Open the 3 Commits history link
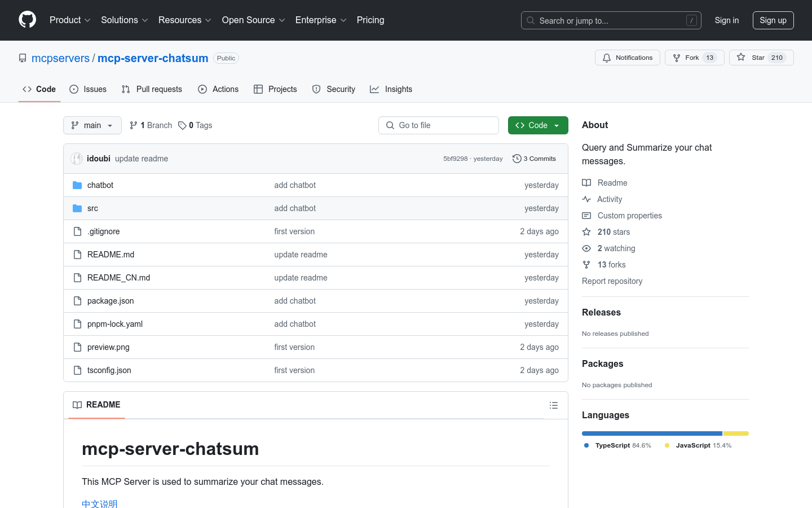 pyautogui.click(x=534, y=159)
